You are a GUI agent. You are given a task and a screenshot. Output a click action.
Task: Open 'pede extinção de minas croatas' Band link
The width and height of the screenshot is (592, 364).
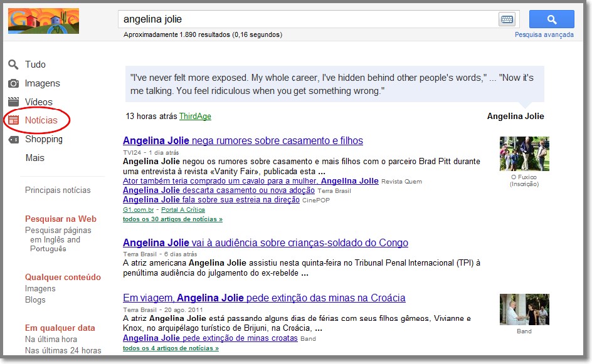(x=210, y=338)
